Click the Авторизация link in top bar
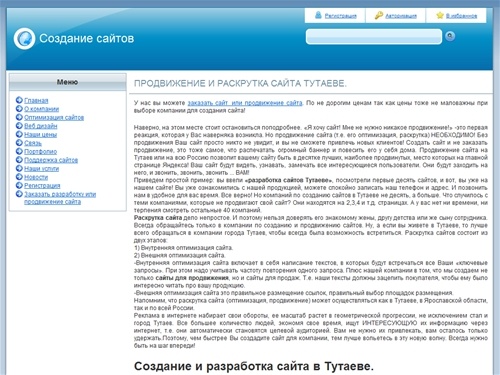500x375 pixels. point(401,16)
